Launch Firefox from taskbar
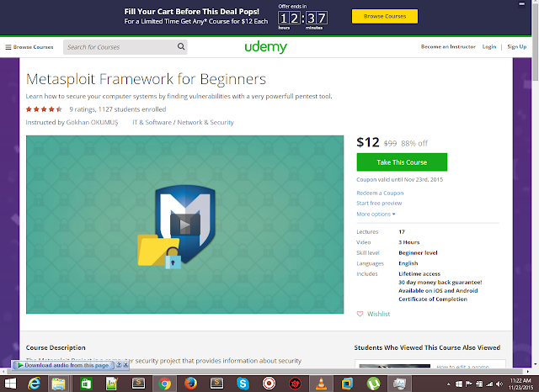539x392 pixels. point(190,384)
